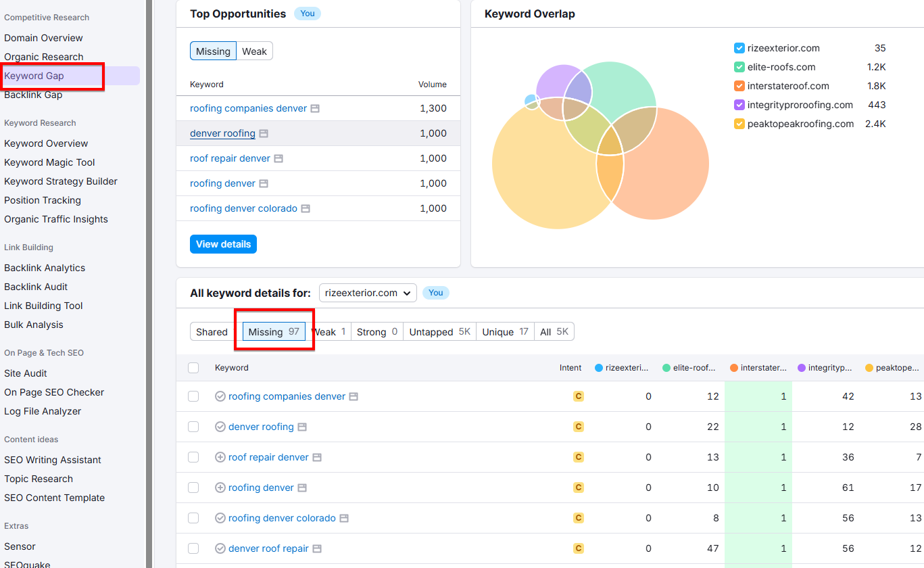
Task: Switch to the Unique 17 keywords tab
Action: (x=506, y=332)
